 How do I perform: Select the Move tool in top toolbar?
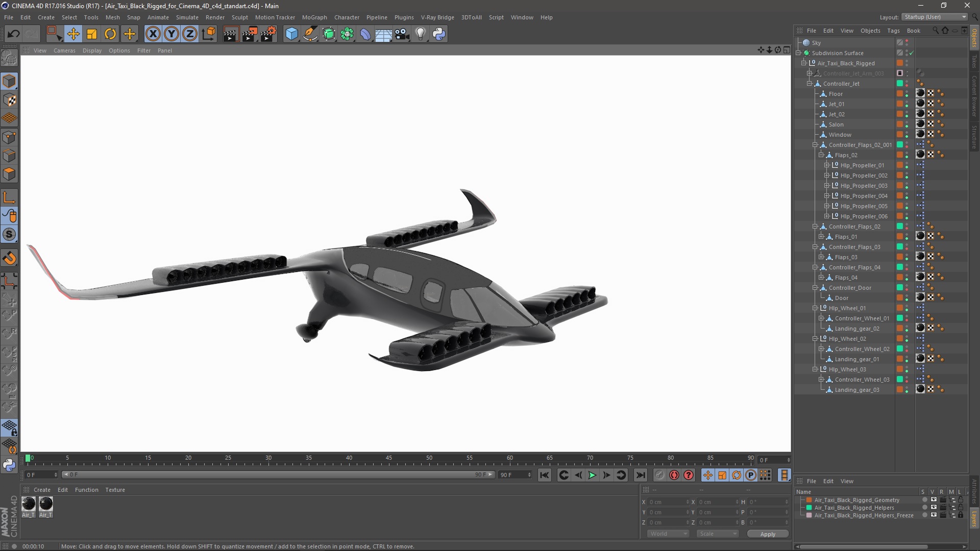click(x=73, y=34)
